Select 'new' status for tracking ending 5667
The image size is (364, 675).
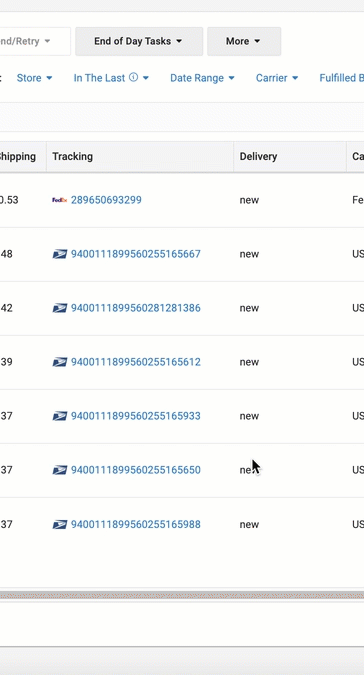coord(249,254)
